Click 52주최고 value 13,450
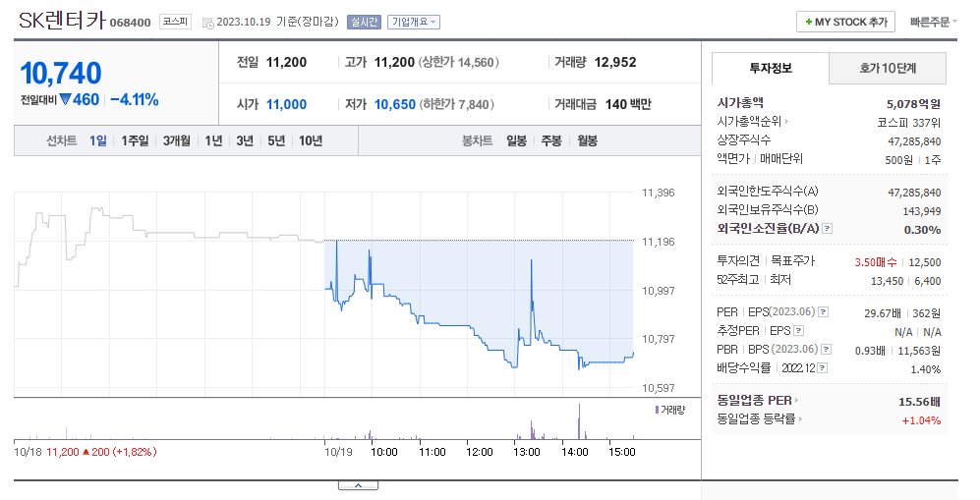The height and width of the screenshot is (500, 980). (x=887, y=281)
